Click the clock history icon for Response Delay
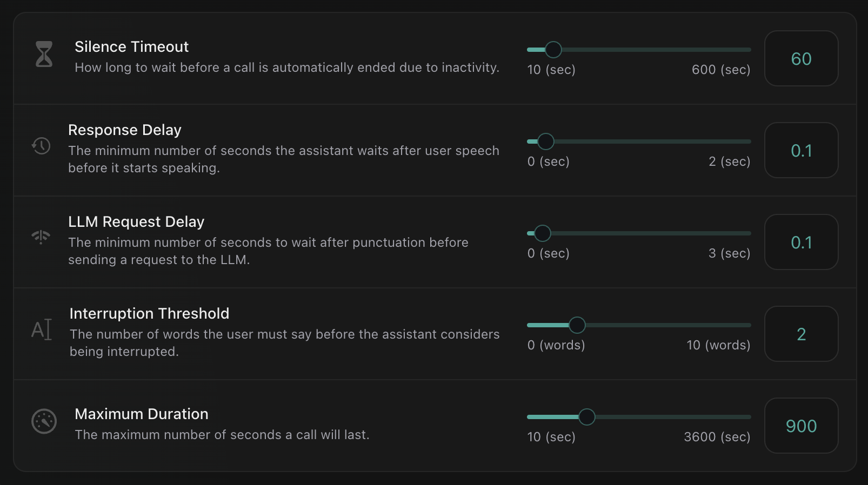868x485 pixels. [x=41, y=145]
